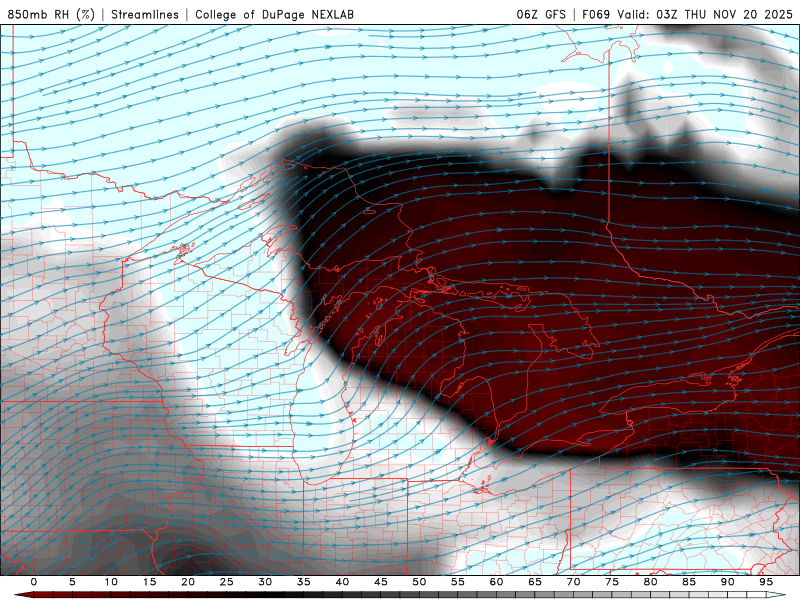Click the '40' colorbar scale label
800x600 pixels.
tap(342, 582)
